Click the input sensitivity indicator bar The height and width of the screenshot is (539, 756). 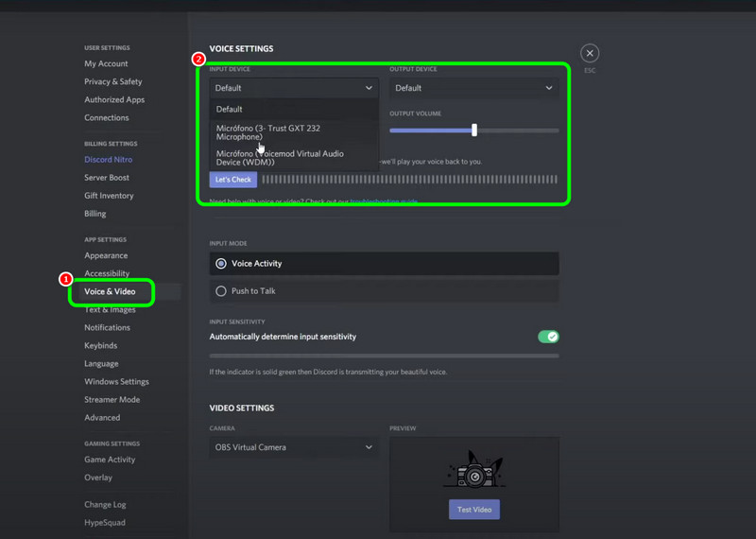(x=384, y=356)
